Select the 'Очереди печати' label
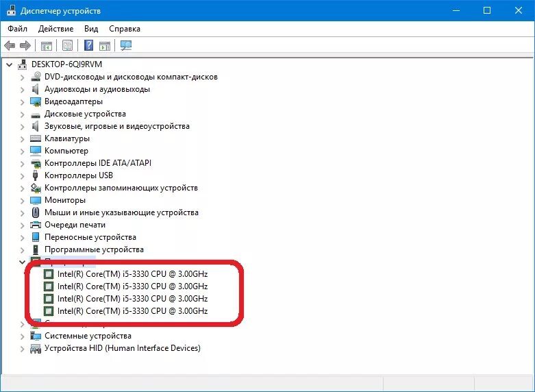Screen dimensions: 535x392 75,225
